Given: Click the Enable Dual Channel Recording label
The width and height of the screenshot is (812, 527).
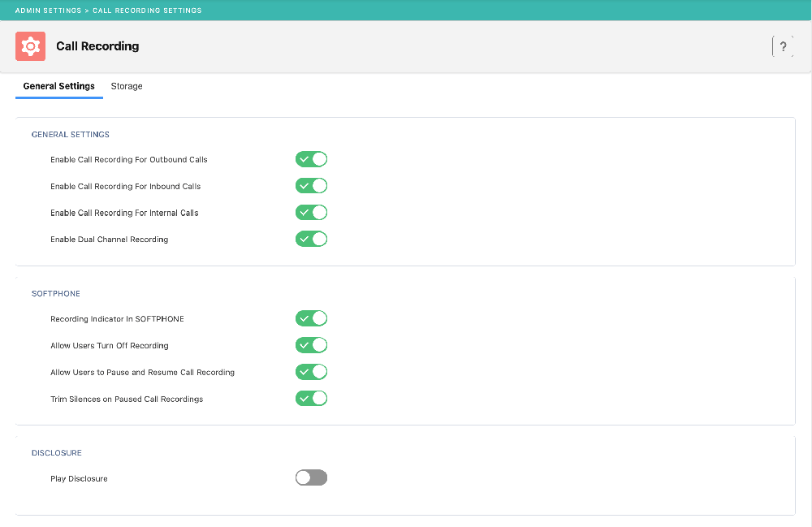Looking at the screenshot, I should coord(110,240).
